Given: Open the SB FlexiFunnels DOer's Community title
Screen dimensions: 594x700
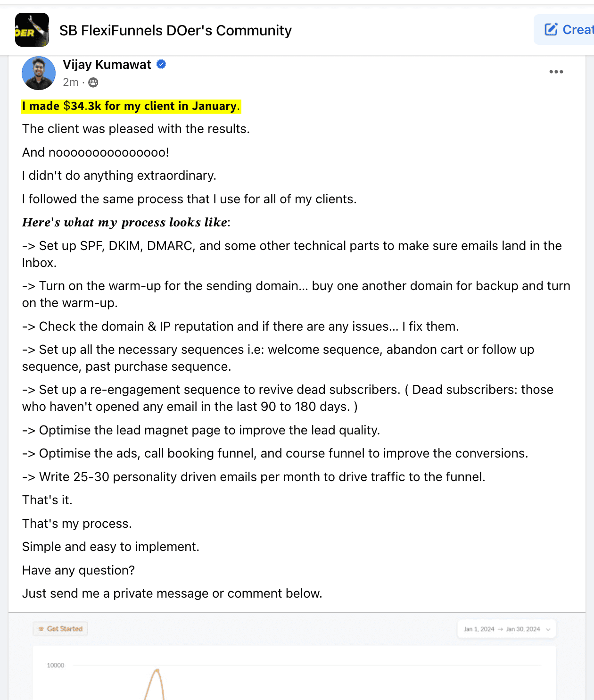Looking at the screenshot, I should (x=175, y=31).
